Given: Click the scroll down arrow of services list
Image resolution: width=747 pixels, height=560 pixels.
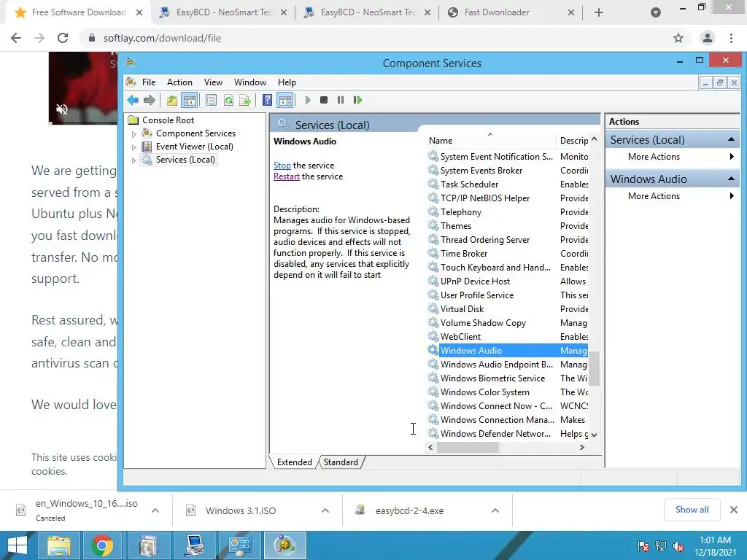Looking at the screenshot, I should (594, 435).
